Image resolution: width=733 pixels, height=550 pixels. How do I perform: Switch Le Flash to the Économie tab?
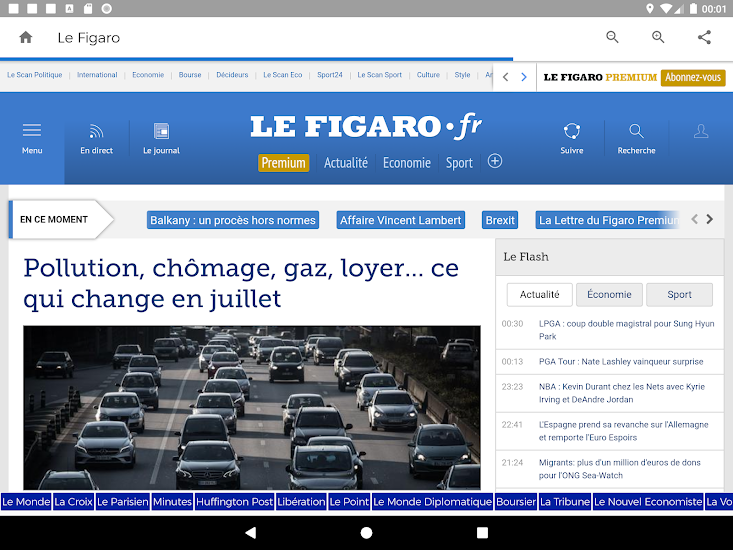[x=609, y=295]
